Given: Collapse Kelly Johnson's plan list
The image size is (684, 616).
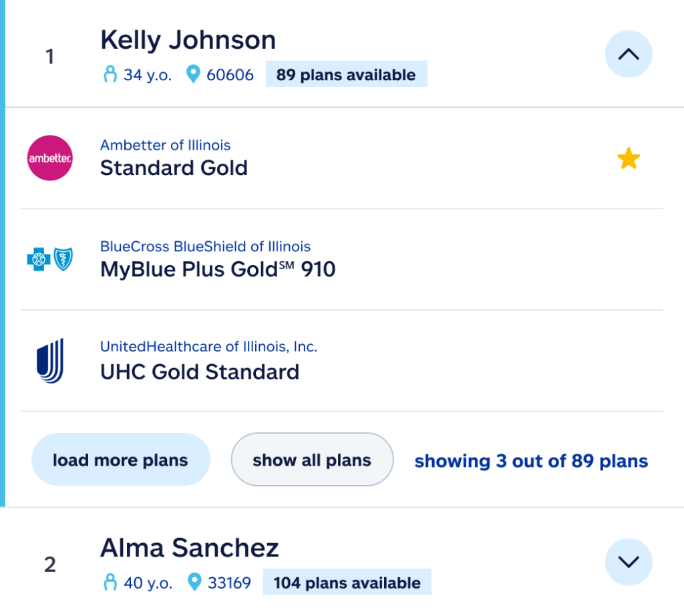Looking at the screenshot, I should tap(628, 55).
